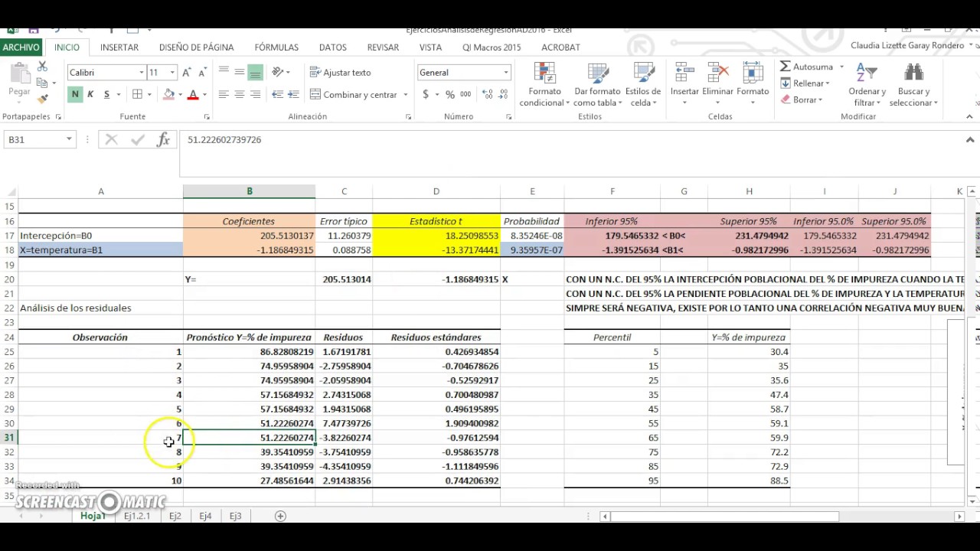This screenshot has width=980, height=551.
Task: Expand the formula bar with the chevron
Action: click(x=969, y=140)
